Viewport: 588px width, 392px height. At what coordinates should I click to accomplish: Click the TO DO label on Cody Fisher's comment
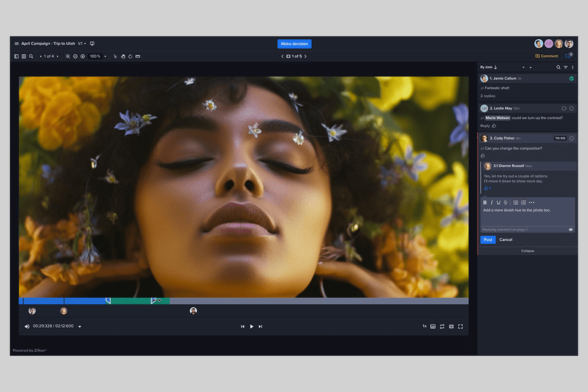pyautogui.click(x=560, y=138)
